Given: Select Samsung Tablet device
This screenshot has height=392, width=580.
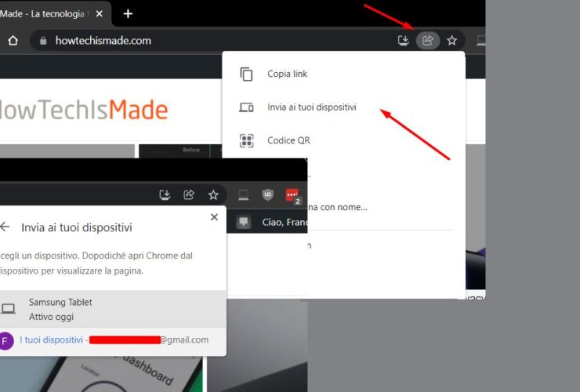Looking at the screenshot, I should tap(113, 309).
